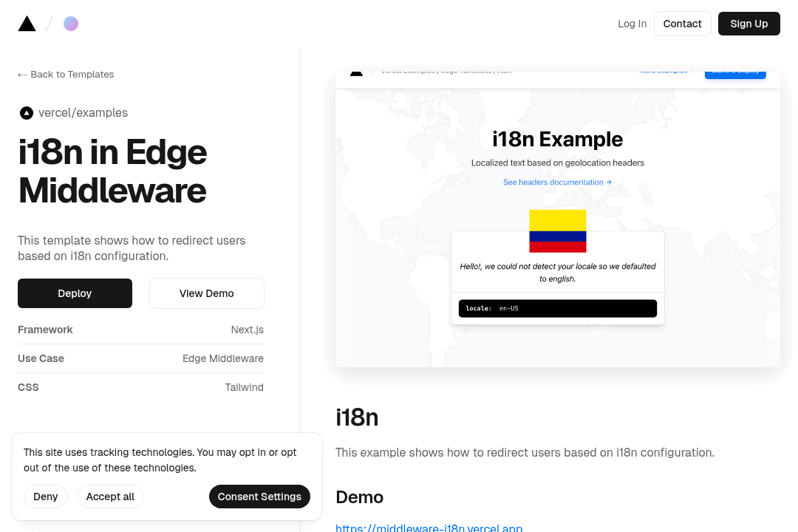The width and height of the screenshot is (798, 532).
Task: Open Consent Settings
Action: tap(259, 497)
